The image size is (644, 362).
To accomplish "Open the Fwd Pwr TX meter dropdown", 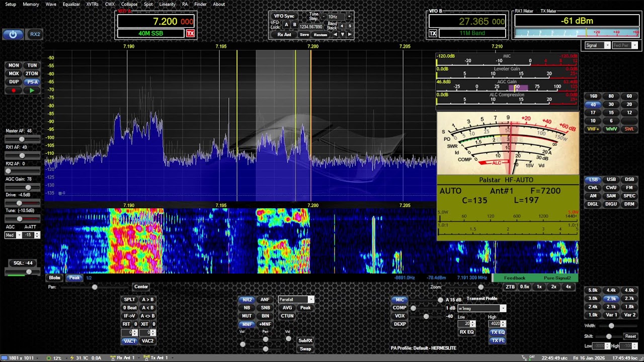I will [x=625, y=45].
